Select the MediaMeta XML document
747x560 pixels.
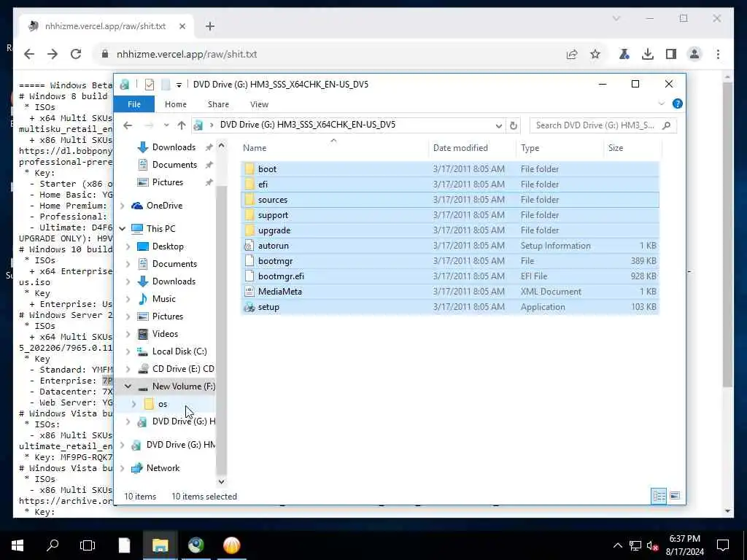point(449,292)
